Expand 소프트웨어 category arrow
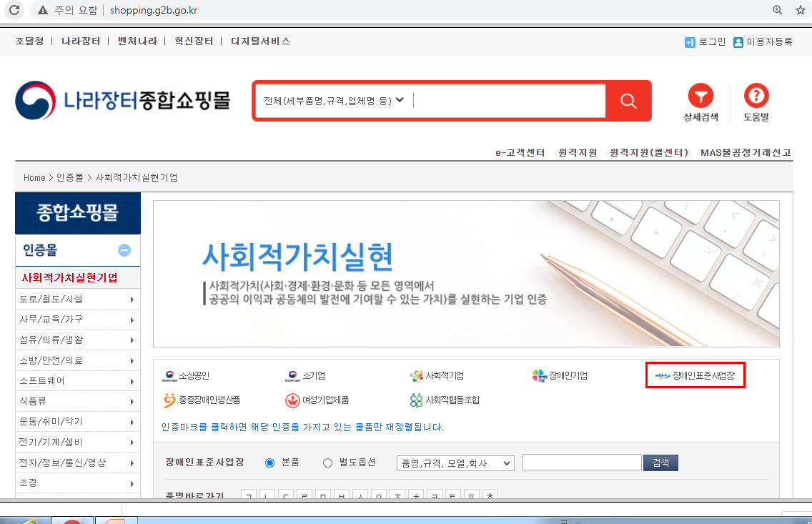 tap(132, 382)
